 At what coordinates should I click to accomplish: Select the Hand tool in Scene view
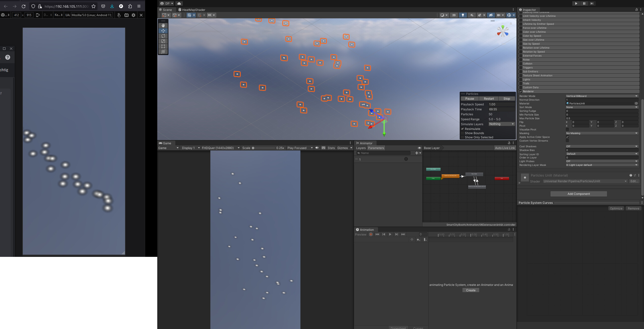point(163,26)
